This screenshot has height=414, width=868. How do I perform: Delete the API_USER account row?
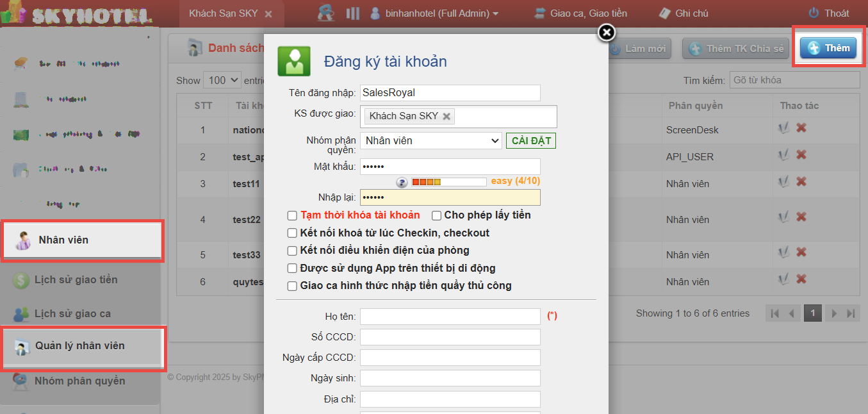[801, 156]
